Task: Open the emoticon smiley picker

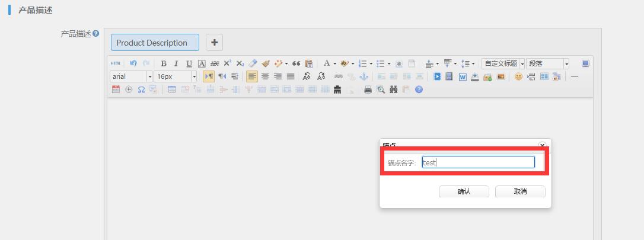Action: (518, 76)
